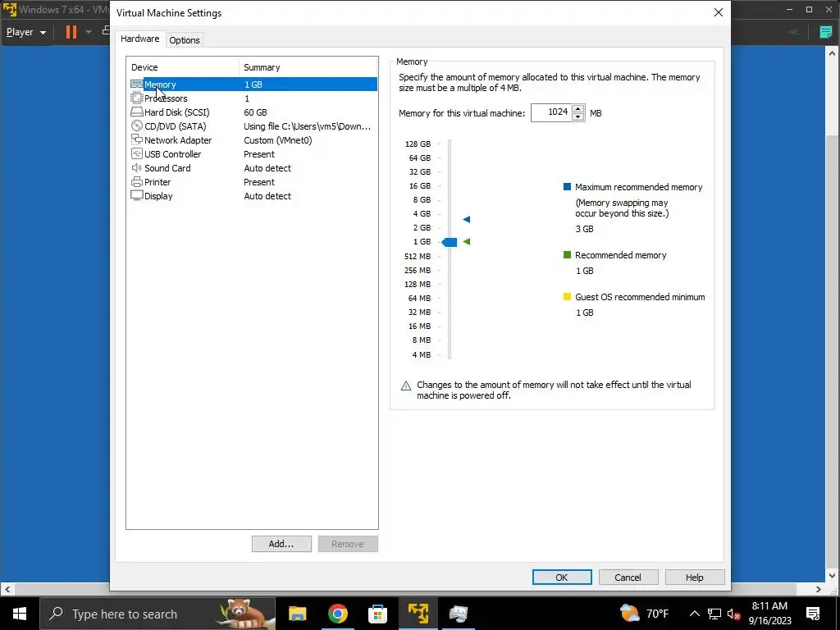Select the Display row
Image resolution: width=840 pixels, height=630 pixels.
(253, 195)
